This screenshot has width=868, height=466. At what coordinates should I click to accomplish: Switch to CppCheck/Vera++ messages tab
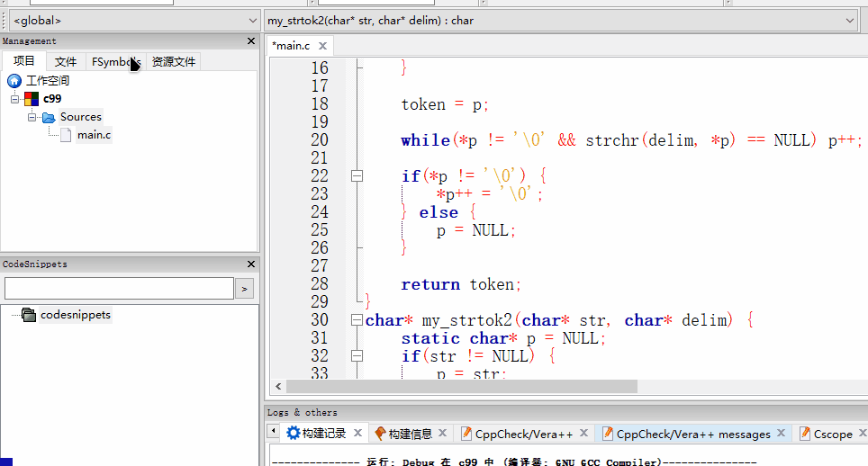click(x=693, y=435)
